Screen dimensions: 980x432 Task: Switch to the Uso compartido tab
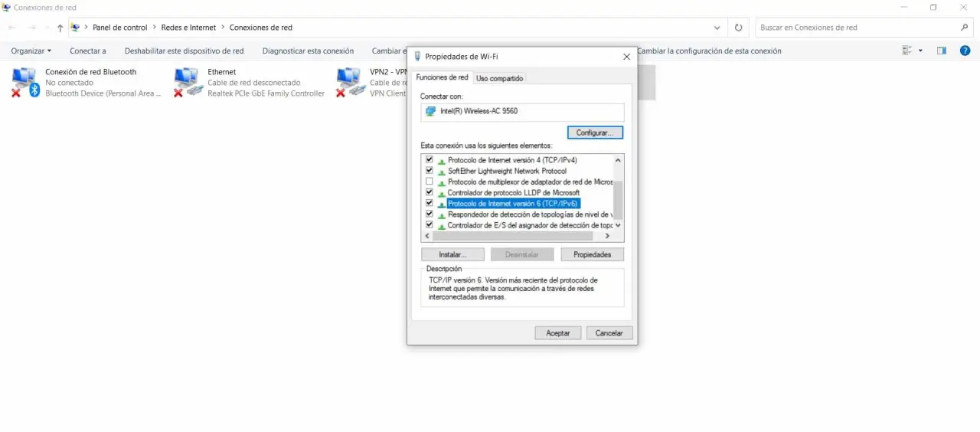[x=499, y=78]
